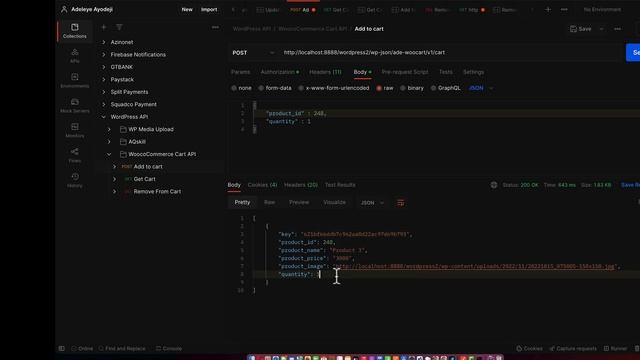Open the No Environment dropdown

click(x=602, y=9)
